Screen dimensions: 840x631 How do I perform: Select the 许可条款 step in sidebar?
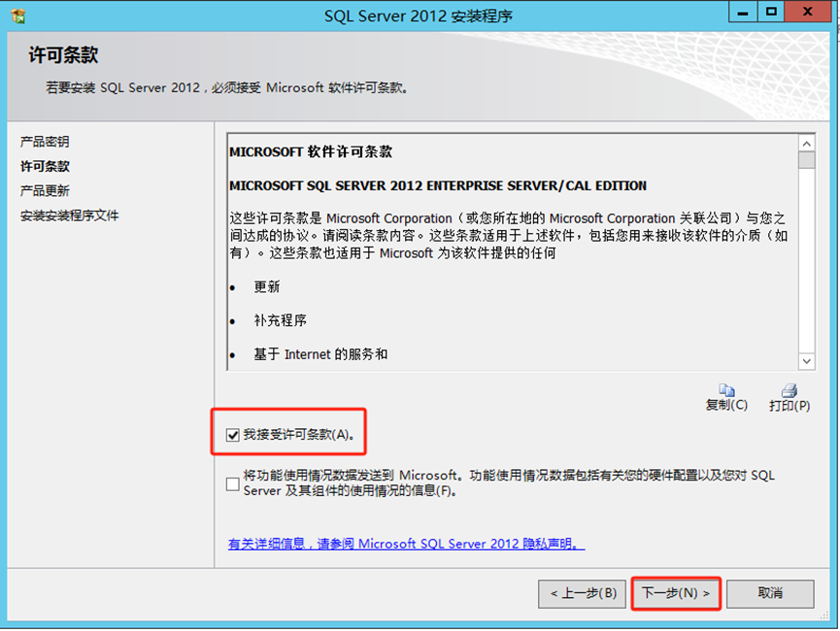click(x=45, y=166)
